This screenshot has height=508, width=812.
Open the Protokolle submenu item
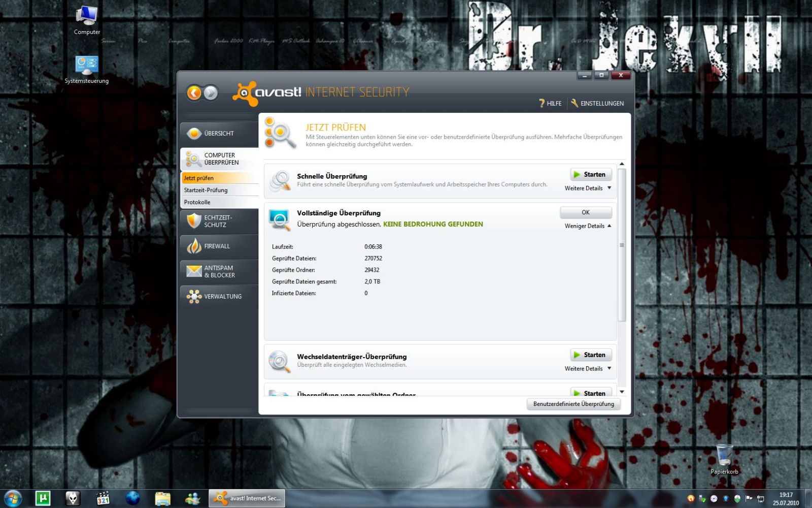[x=197, y=202]
